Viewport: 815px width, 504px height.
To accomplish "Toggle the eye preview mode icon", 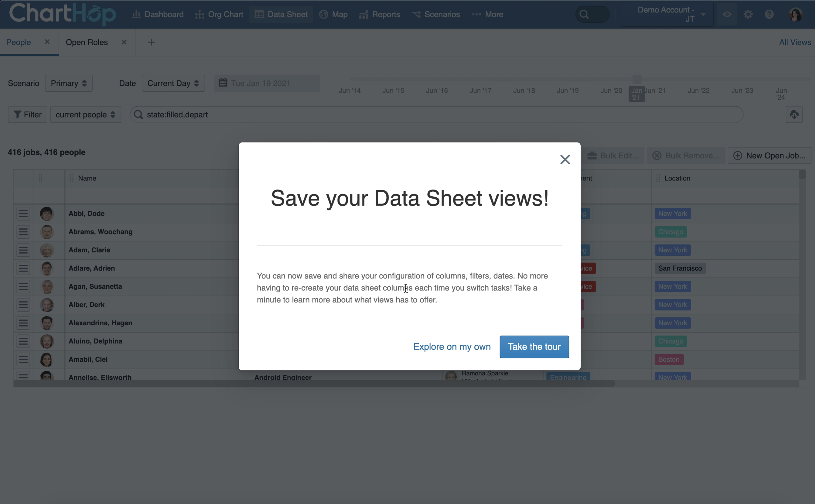I will (x=727, y=14).
